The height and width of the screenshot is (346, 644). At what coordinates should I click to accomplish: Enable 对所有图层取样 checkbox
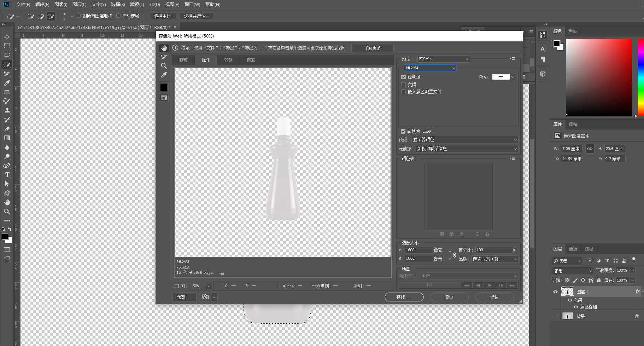click(79, 16)
